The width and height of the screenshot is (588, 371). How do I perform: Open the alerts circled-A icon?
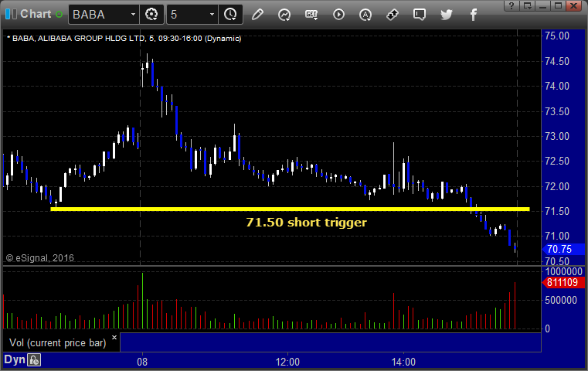(365, 15)
